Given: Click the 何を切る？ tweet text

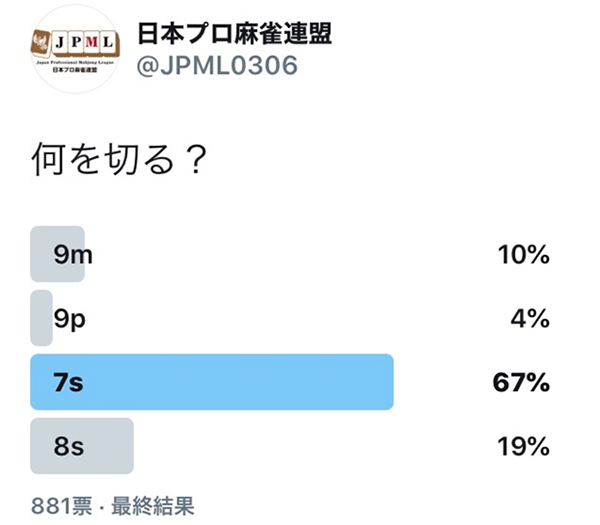Looking at the screenshot, I should pos(119,159).
